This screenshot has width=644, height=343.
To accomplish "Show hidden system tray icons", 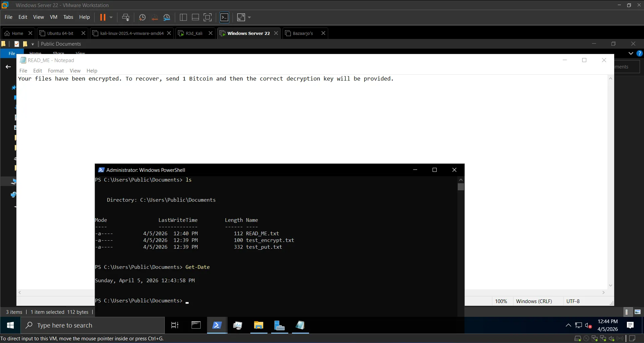I will (568, 325).
